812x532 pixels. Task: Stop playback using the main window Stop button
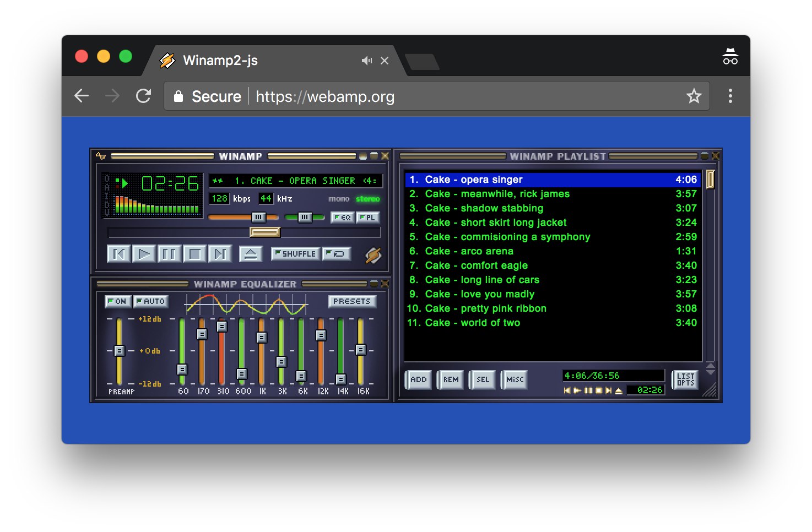[194, 254]
